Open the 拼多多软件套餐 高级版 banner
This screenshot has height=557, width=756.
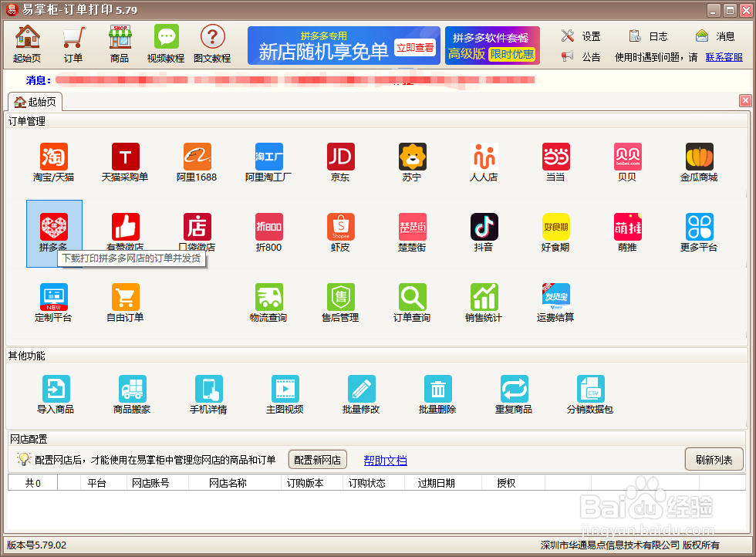(x=492, y=46)
